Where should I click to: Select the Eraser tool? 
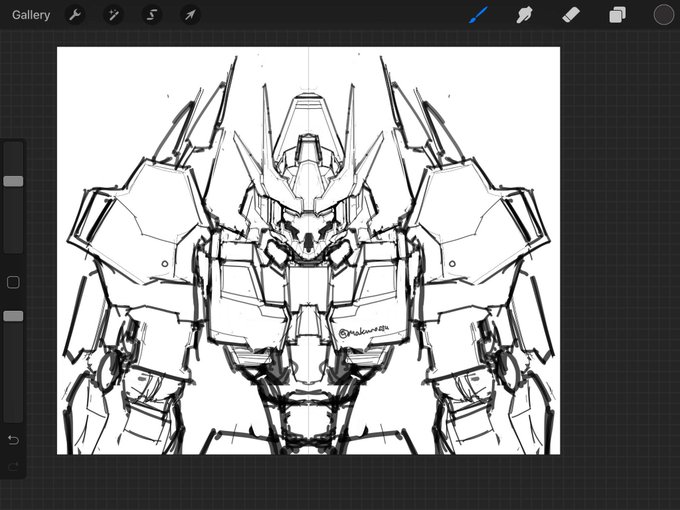571,15
